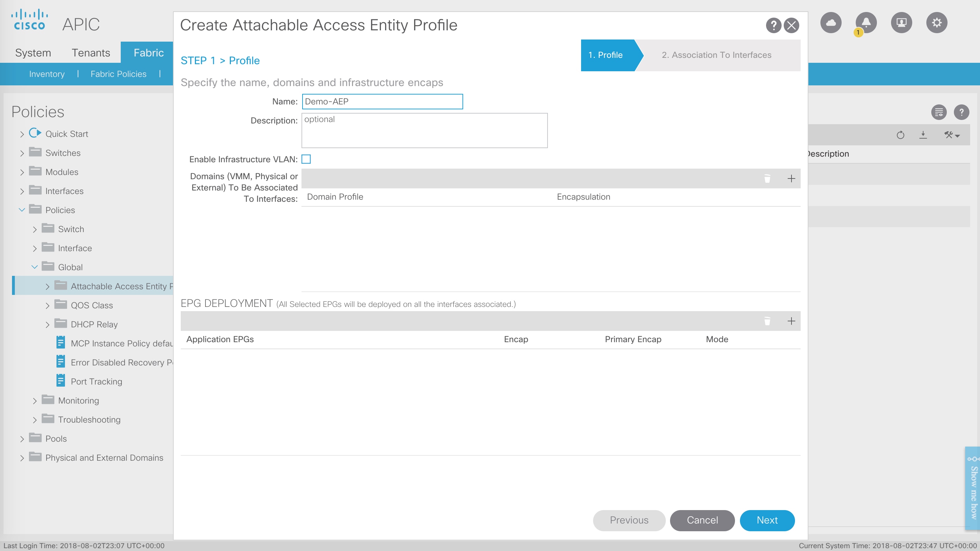
Task: Expand the Switches tree folder
Action: tap(22, 153)
